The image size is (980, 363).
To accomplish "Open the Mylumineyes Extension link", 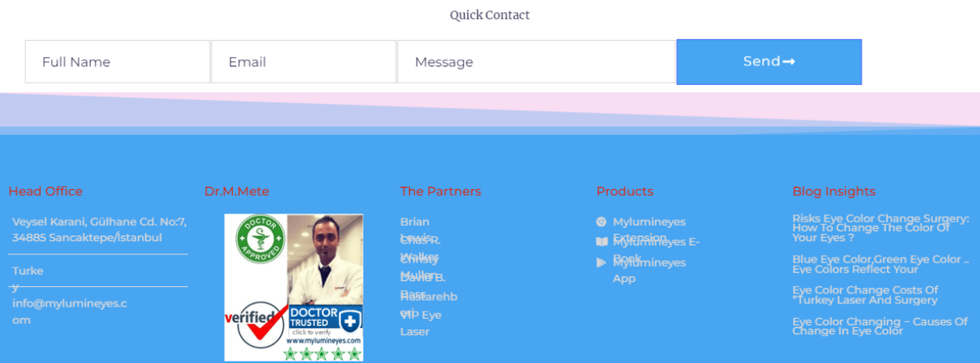I will click(649, 230).
